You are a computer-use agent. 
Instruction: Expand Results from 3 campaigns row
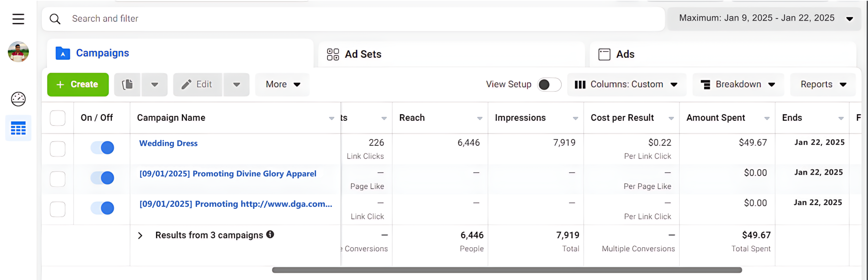tap(140, 236)
